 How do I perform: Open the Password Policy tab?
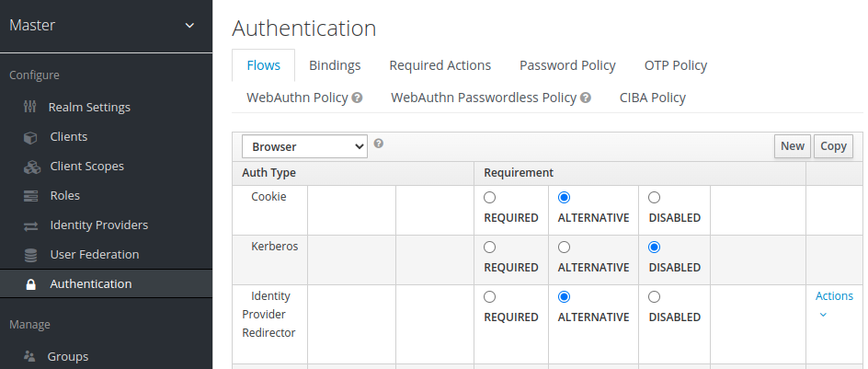567,65
